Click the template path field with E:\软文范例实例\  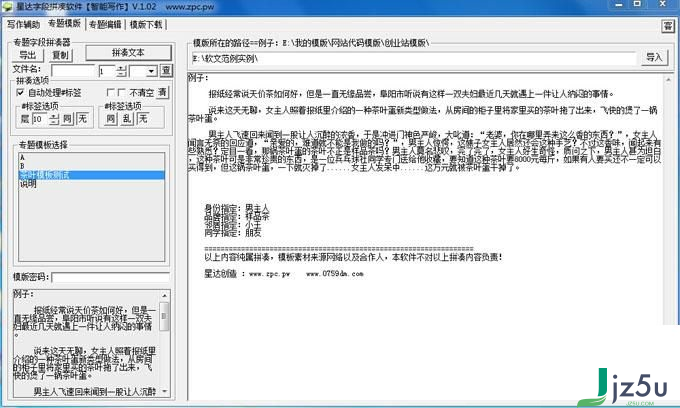415,58
